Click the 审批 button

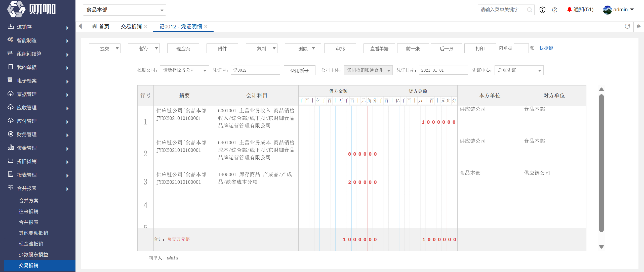tap(340, 49)
